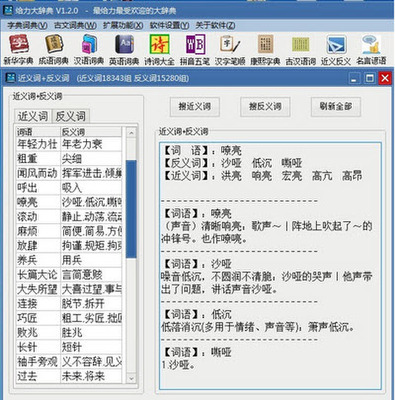Viewport: 395px width, 400px height.
Task: Switch to the 反义词 tab
Action: [71, 116]
